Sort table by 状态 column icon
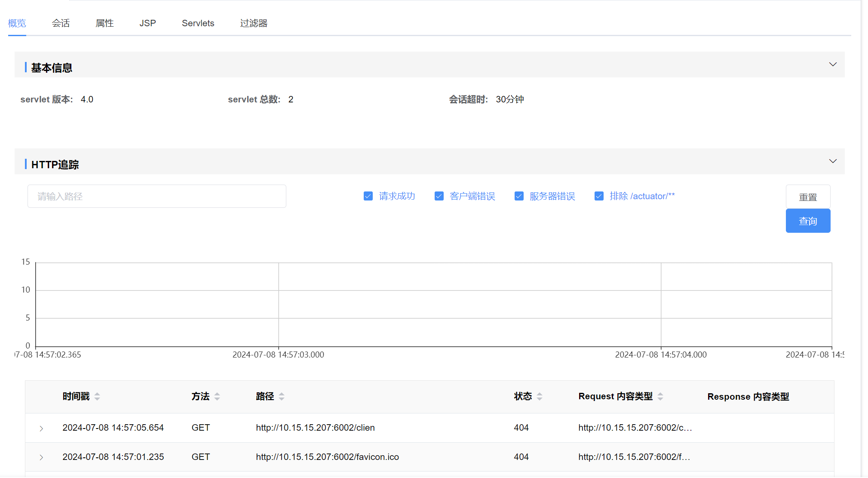The image size is (868, 478). pos(540,396)
